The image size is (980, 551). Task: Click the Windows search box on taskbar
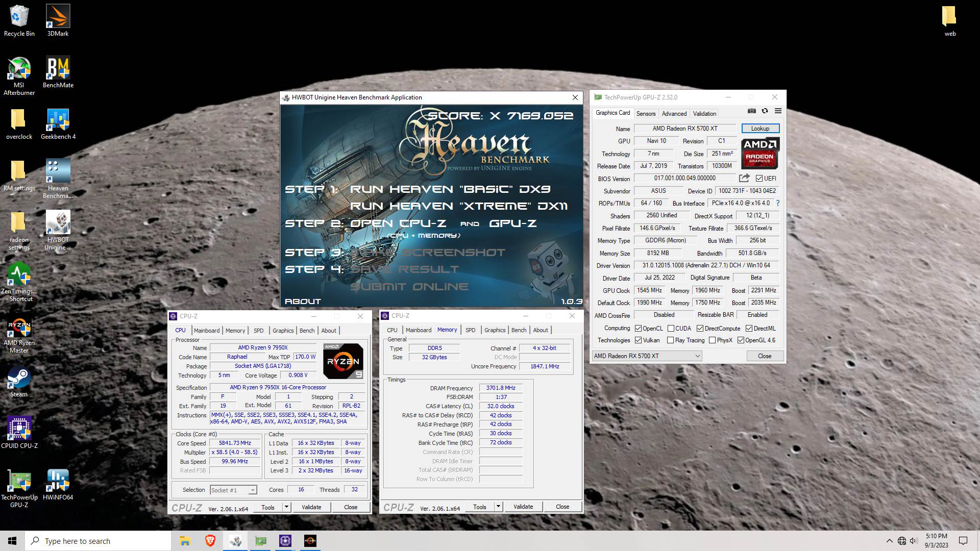[x=98, y=541]
